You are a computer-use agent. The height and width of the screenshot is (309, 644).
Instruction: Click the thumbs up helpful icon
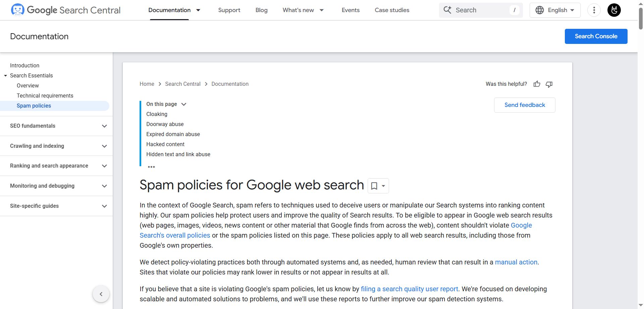[537, 84]
